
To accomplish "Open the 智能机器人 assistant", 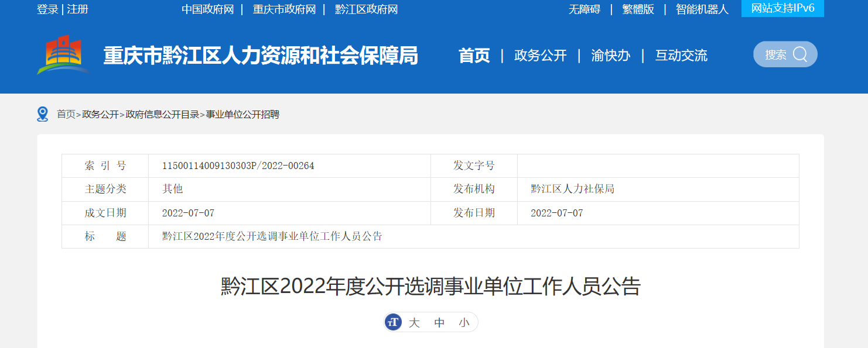I will pos(702,9).
